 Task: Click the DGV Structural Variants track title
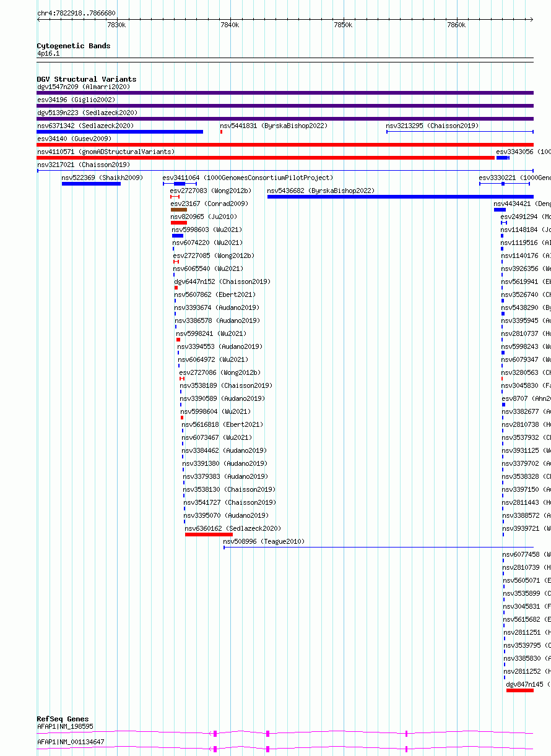pyautogui.click(x=87, y=79)
